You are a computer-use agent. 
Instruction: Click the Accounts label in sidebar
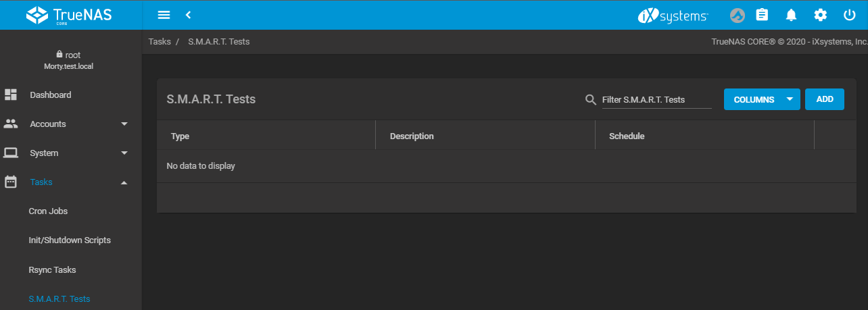[x=48, y=124]
